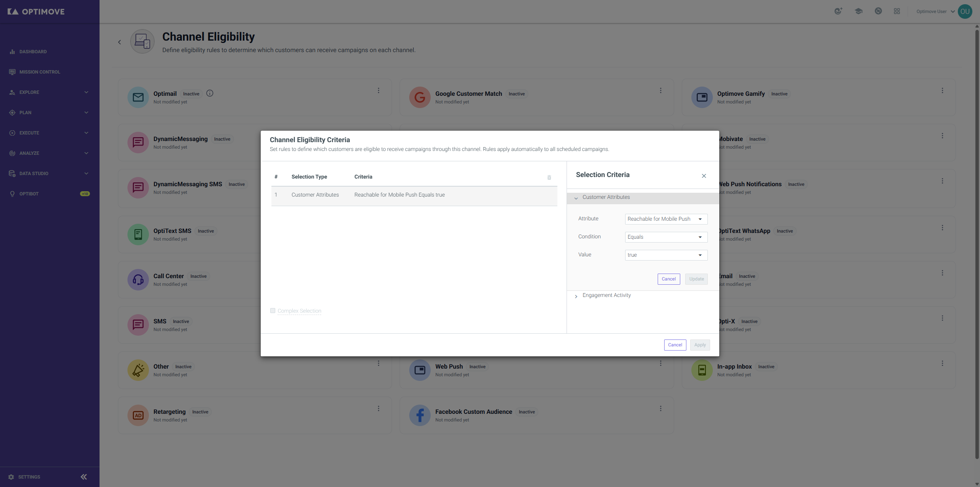Open the apps grid icon
The height and width of the screenshot is (487, 980).
coord(897,11)
